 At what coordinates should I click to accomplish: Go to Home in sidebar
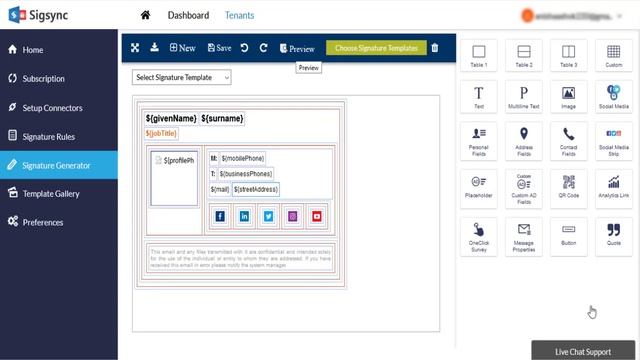[x=59, y=50]
